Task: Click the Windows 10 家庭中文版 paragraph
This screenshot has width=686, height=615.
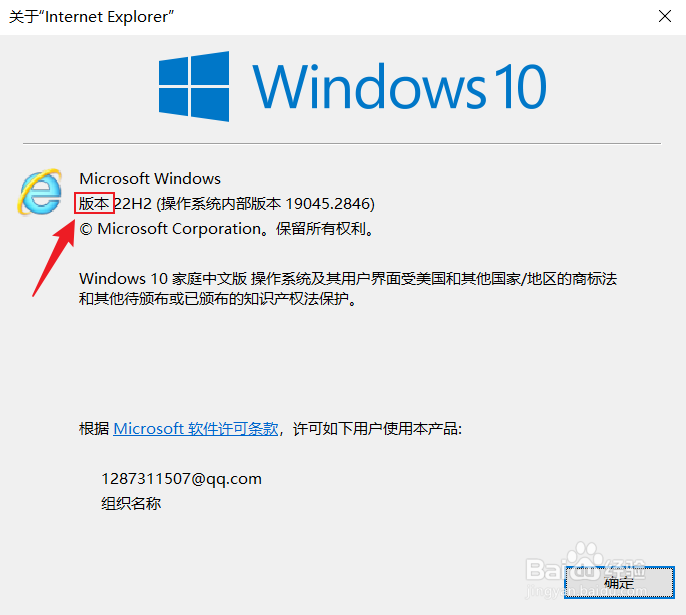Action: point(348,289)
